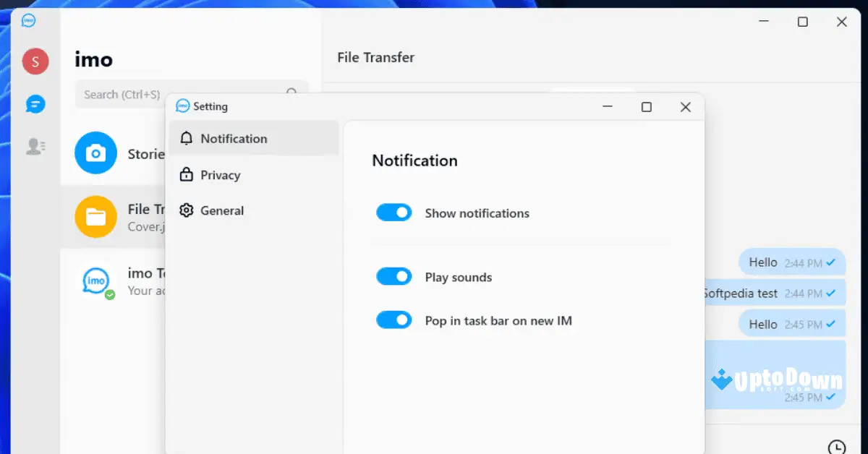Click the bell icon next to Notification
This screenshot has width=868, height=454.
click(x=188, y=138)
